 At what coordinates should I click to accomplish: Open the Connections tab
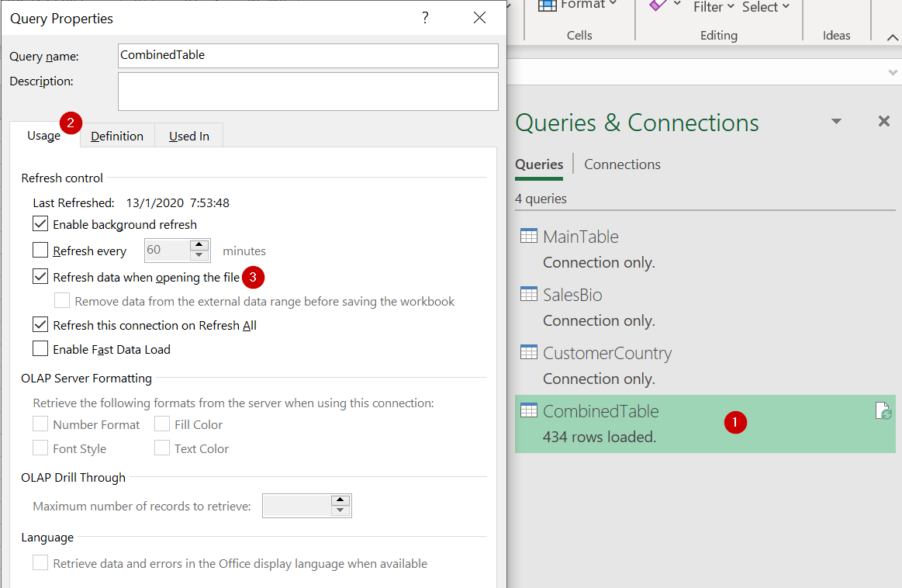[x=622, y=164]
